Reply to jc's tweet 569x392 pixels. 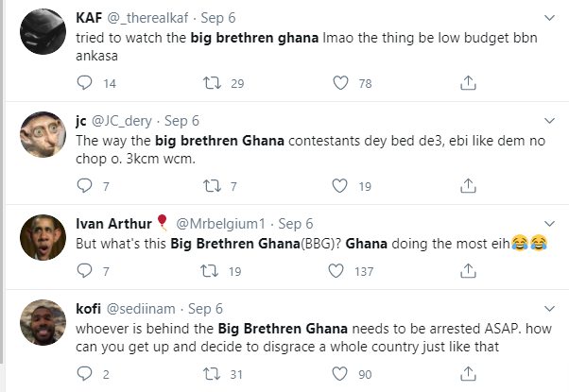click(85, 186)
